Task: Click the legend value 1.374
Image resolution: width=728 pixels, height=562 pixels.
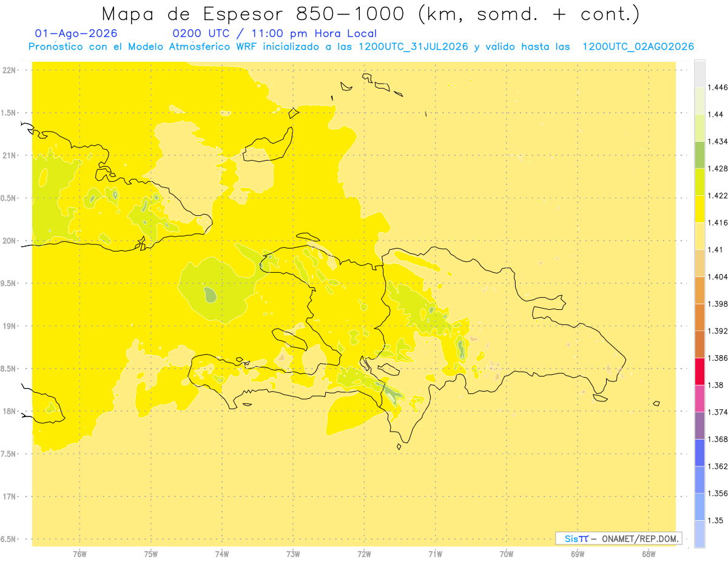Action: point(719,412)
